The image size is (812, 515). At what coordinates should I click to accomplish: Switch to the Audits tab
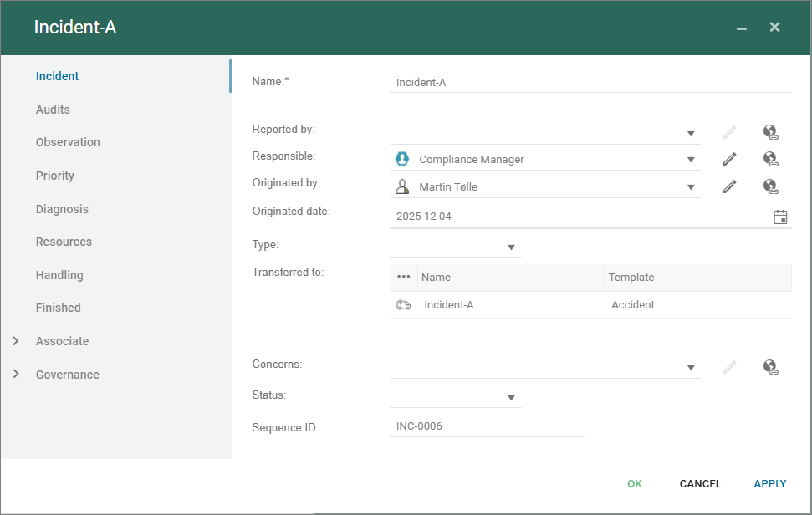[x=53, y=110]
